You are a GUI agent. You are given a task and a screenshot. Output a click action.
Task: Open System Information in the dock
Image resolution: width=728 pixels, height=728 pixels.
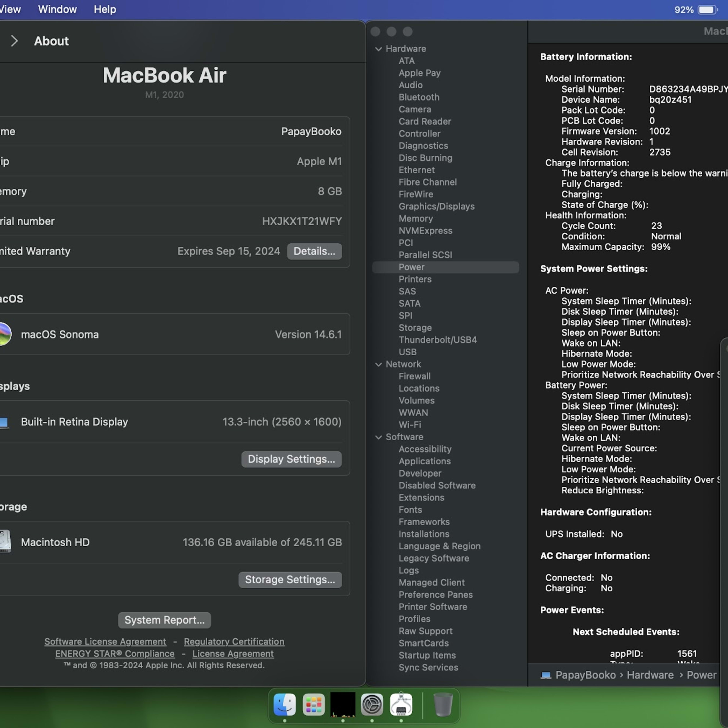tap(401, 704)
